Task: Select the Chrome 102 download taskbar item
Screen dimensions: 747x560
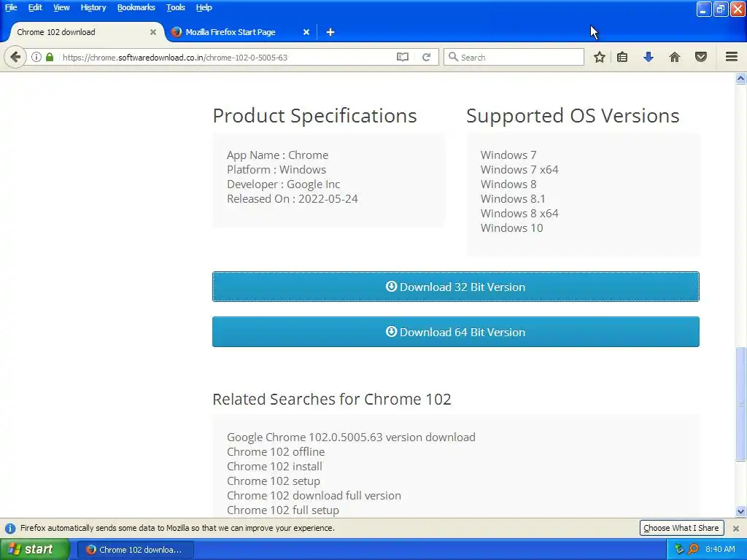Action: click(x=135, y=550)
